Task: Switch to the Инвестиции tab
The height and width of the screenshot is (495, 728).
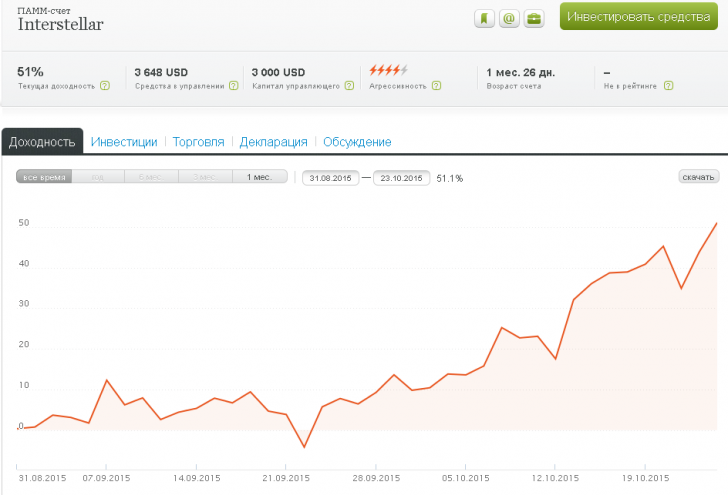Action: [x=124, y=142]
